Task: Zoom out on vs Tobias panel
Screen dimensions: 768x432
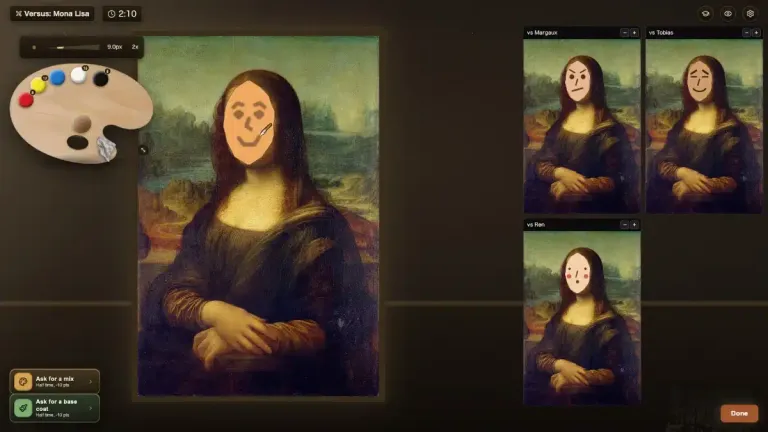Action: (746, 33)
